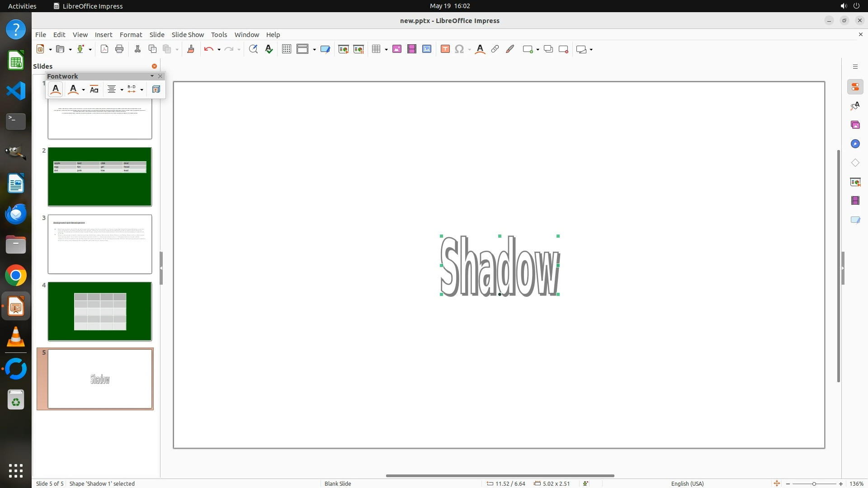This screenshot has width=868, height=488.
Task: Open the Format menu
Action: [131, 34]
